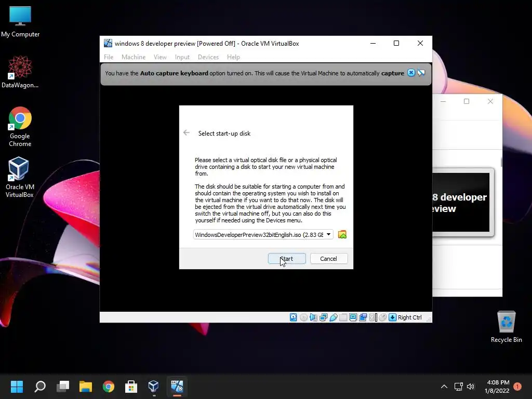532x399 pixels.
Task: Open the start-up disk ISO dropdown
Action: pyautogui.click(x=263, y=234)
